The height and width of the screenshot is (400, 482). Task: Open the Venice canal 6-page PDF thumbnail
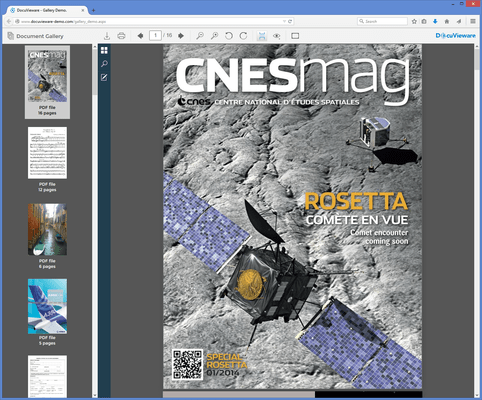point(47,230)
